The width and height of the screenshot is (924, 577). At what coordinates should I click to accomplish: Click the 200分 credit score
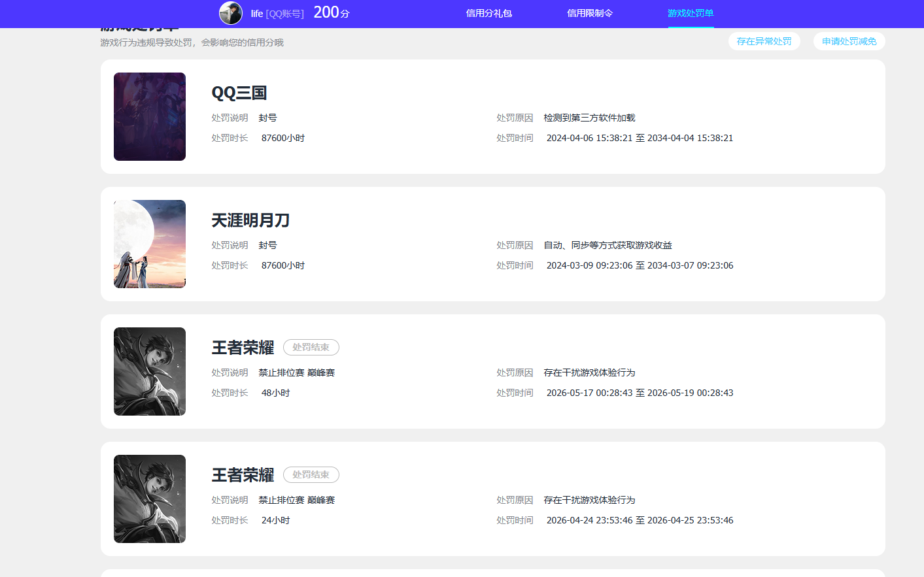click(x=332, y=12)
